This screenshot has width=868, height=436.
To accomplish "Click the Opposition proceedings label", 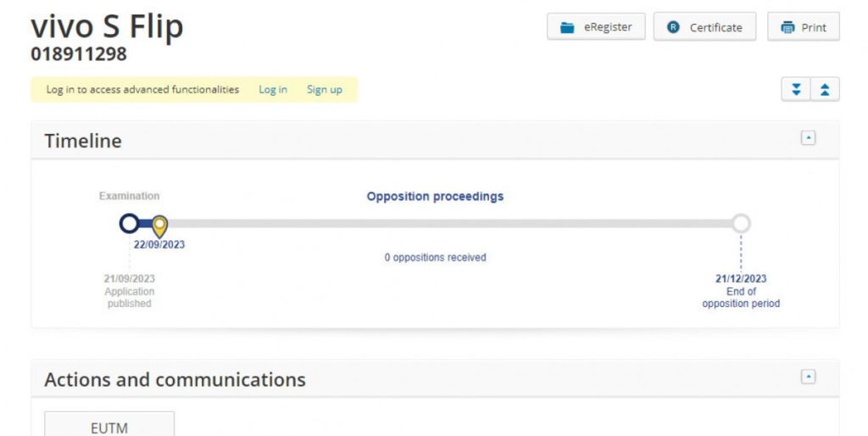I will 435,196.
